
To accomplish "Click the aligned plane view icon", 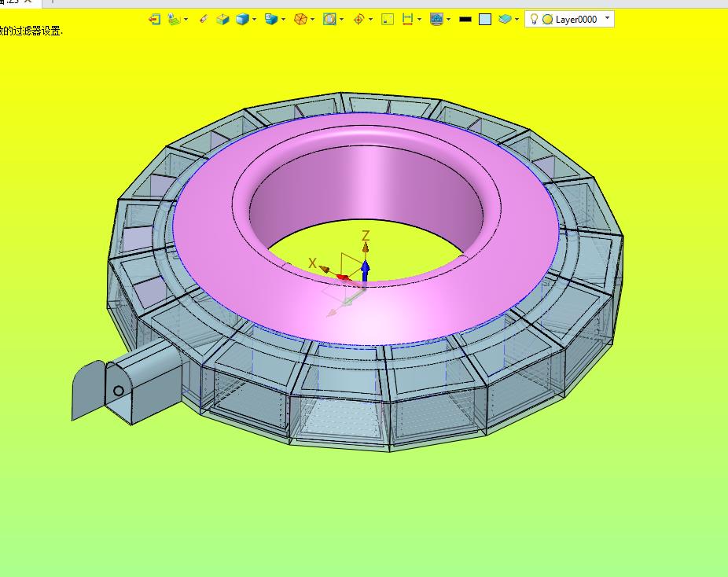I will 174,20.
